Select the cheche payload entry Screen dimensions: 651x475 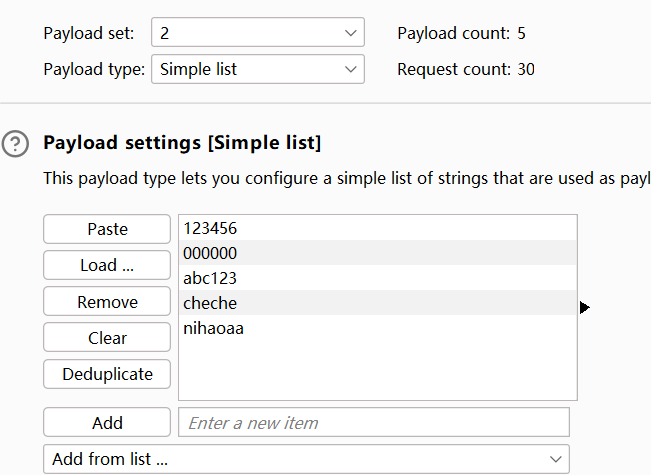(378, 303)
